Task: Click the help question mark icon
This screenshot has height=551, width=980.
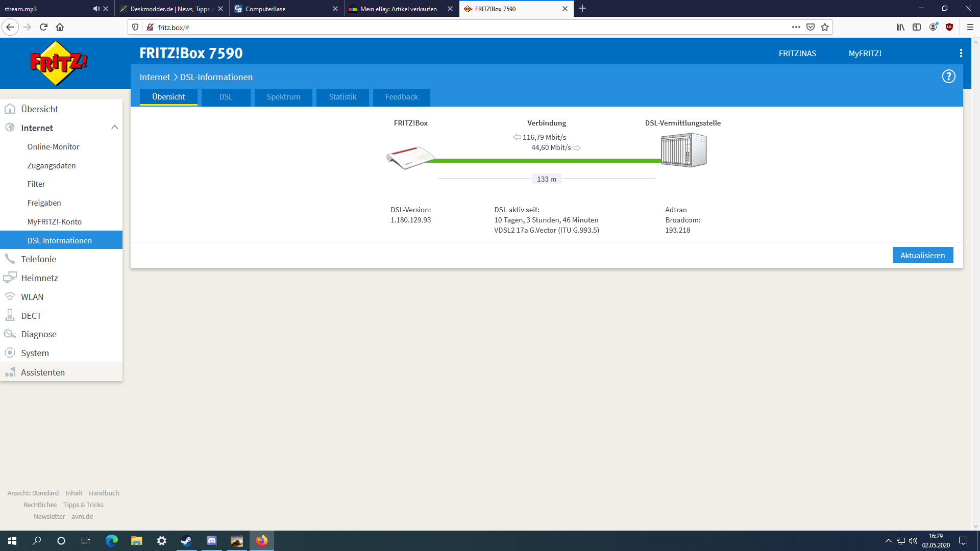Action: (x=948, y=77)
